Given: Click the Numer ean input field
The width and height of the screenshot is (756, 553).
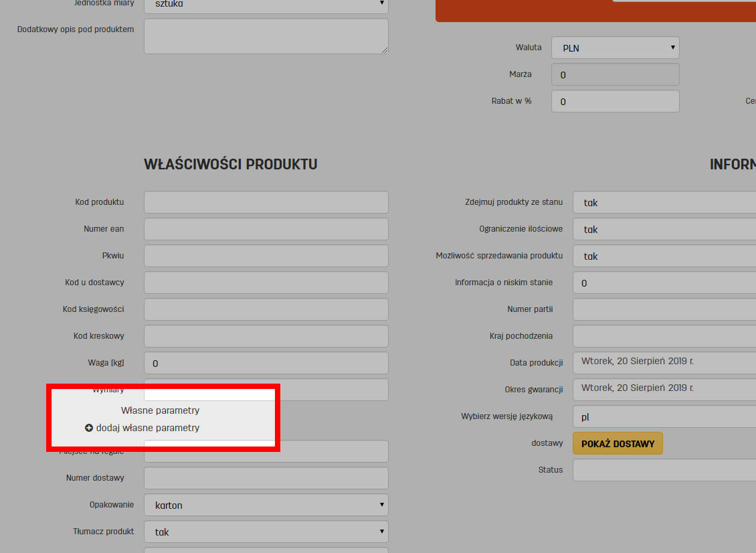Looking at the screenshot, I should (266, 229).
